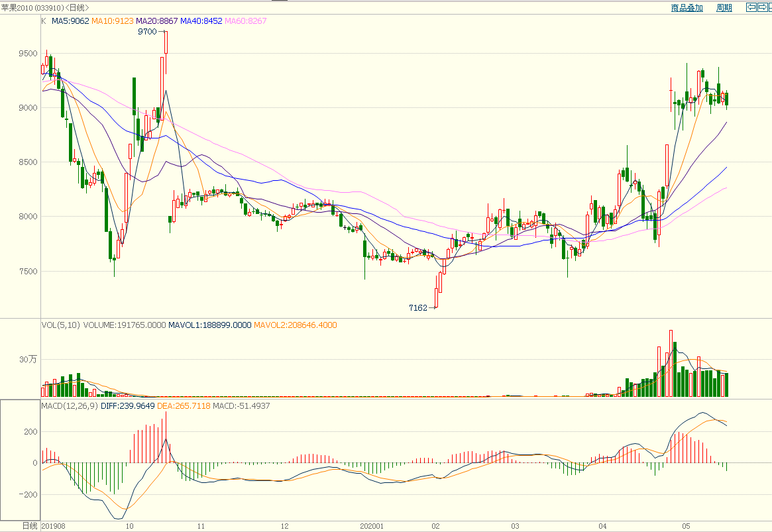Click the 201908 date axis label
The image size is (772, 532).
(53, 526)
